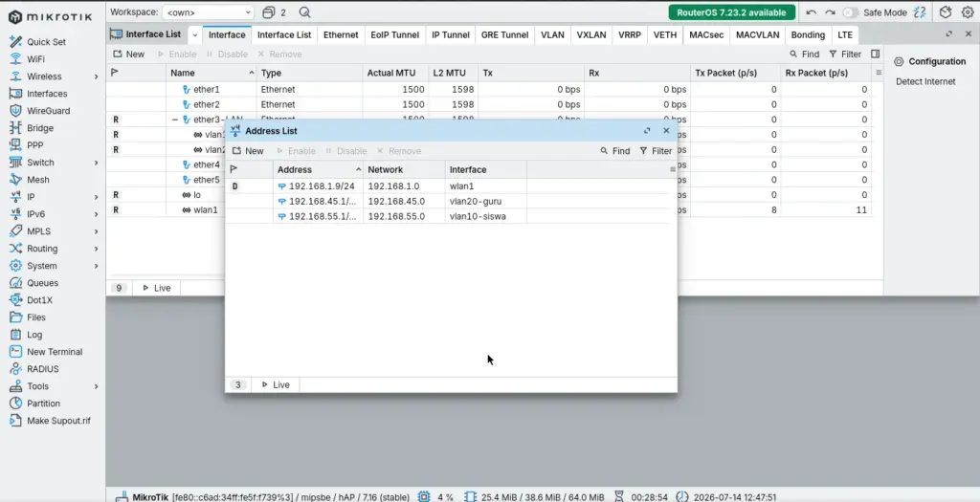
Task: Click the cube icon beside settings gear
Action: 946,12
